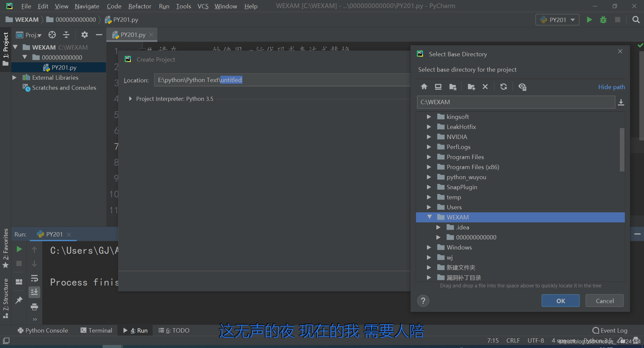Start debugging PY201 with bug icon
Image resolution: width=644 pixels, height=348 pixels.
click(x=603, y=20)
